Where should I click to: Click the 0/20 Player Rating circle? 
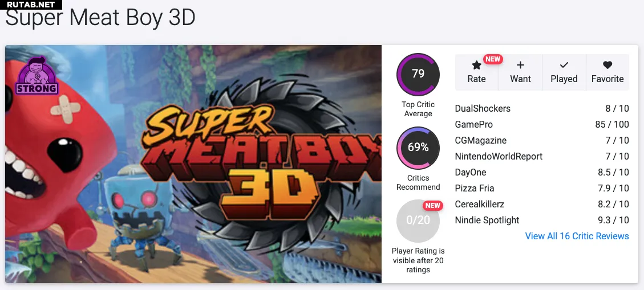pyautogui.click(x=418, y=220)
